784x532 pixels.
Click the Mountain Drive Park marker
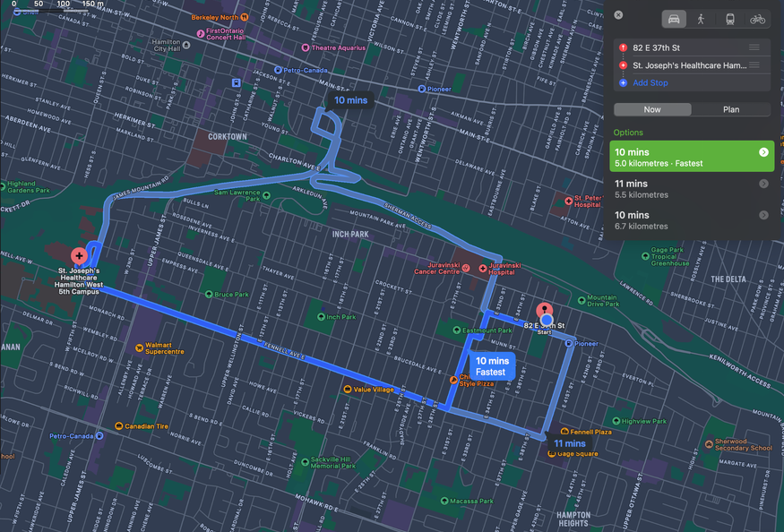coord(581,301)
